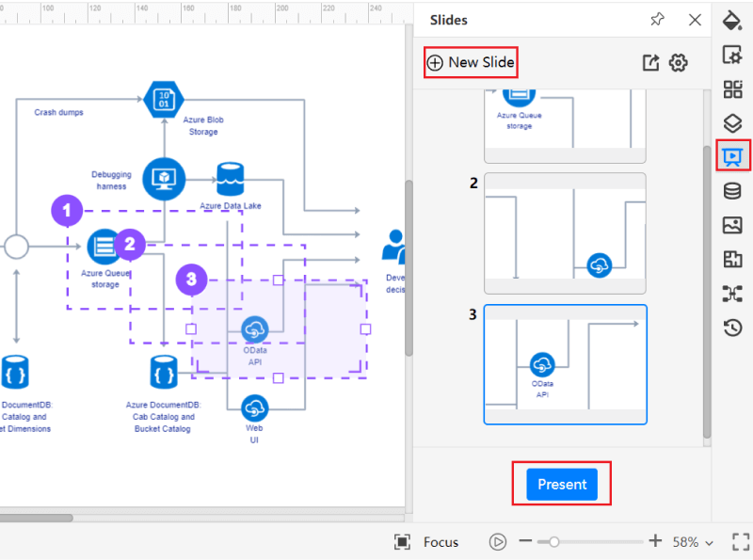The image size is (753, 560).
Task: Select the developer person icon
Action: [x=393, y=247]
